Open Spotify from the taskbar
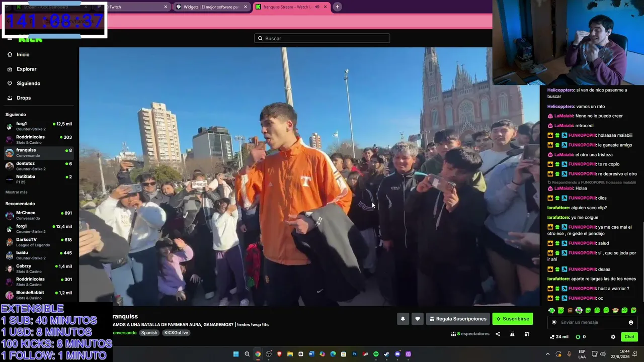 (376, 354)
